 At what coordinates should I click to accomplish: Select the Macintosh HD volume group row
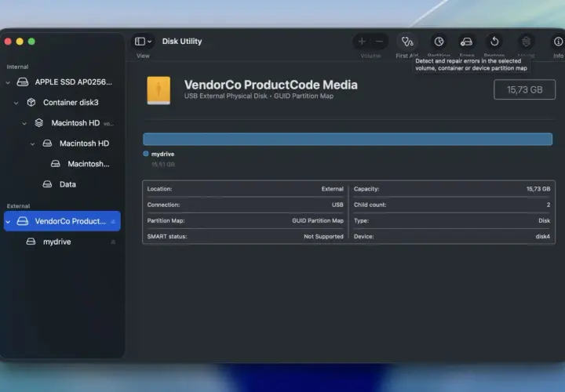pos(62,123)
